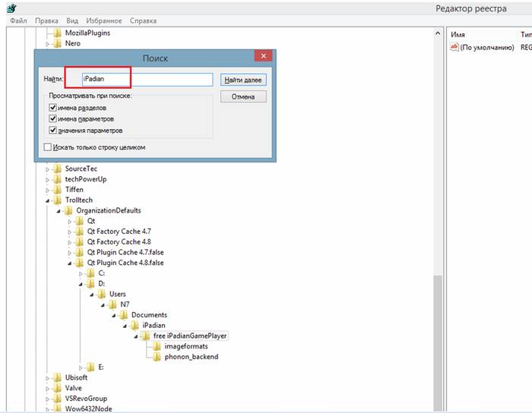Select the phonon_backend folder icon
Screen dimensions: 532x413
tap(158, 357)
